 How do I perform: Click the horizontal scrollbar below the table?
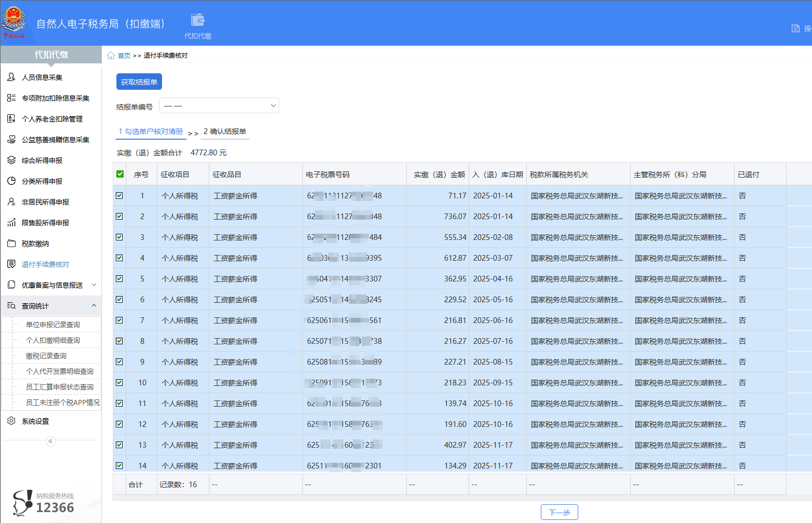pos(462,498)
